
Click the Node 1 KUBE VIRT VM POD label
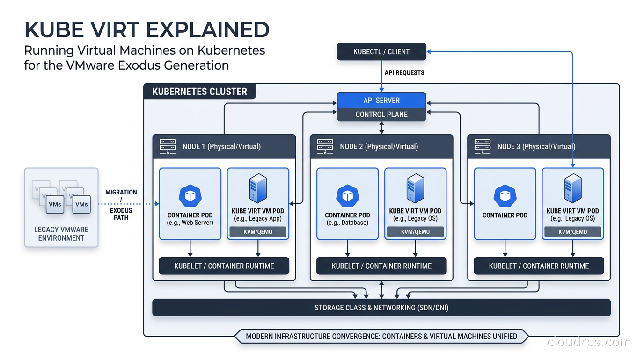pos(258,211)
